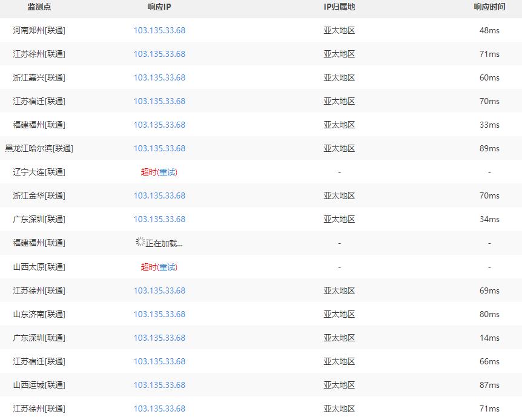Click the 监测点 column header
522x420 pixels.
click(x=39, y=7)
